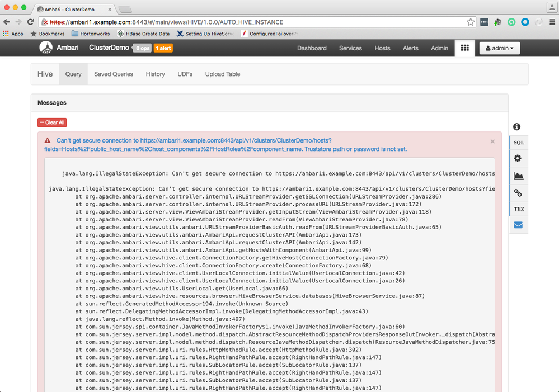
Task: Click the link chain icon in sidebar
Action: (518, 192)
